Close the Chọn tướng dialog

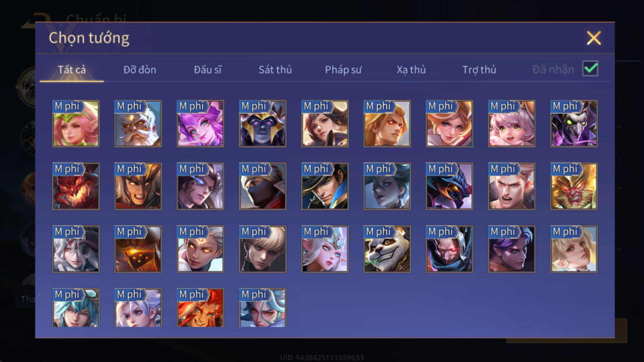click(594, 38)
